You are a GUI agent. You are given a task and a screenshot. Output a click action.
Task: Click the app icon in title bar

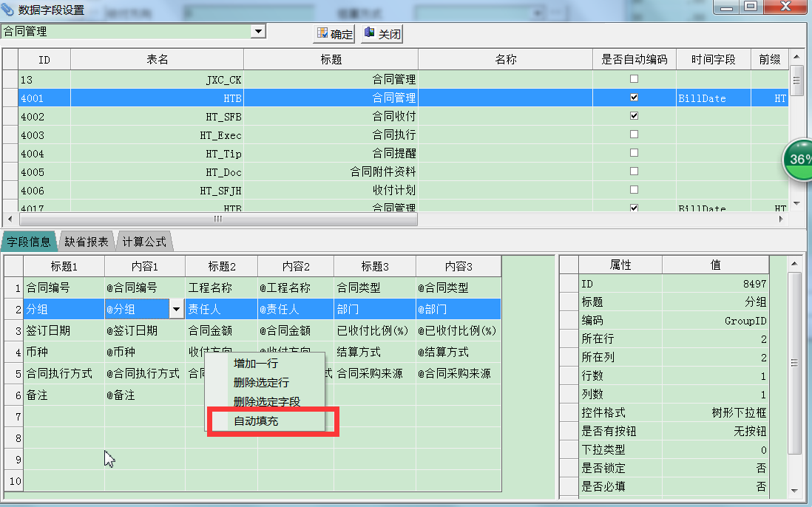pos(8,10)
